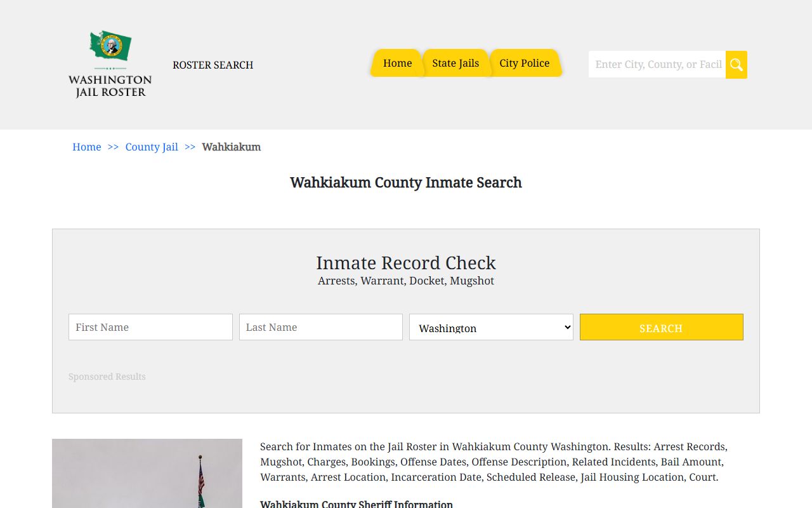Click the magnifying glass search icon
812x508 pixels.
click(737, 65)
